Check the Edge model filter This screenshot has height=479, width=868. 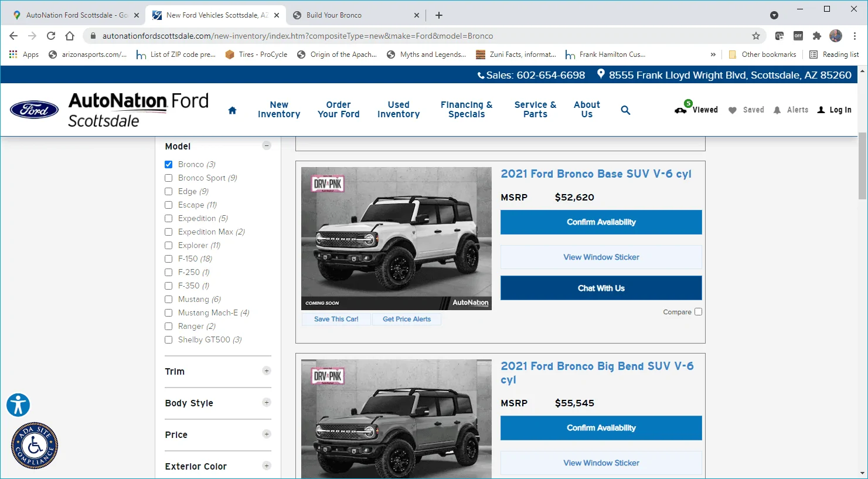169,192
